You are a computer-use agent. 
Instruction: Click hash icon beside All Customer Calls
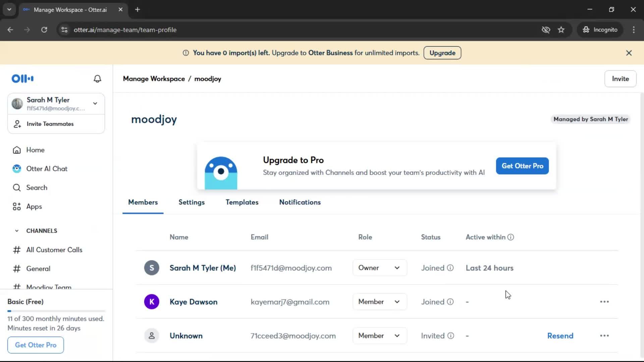tap(17, 250)
